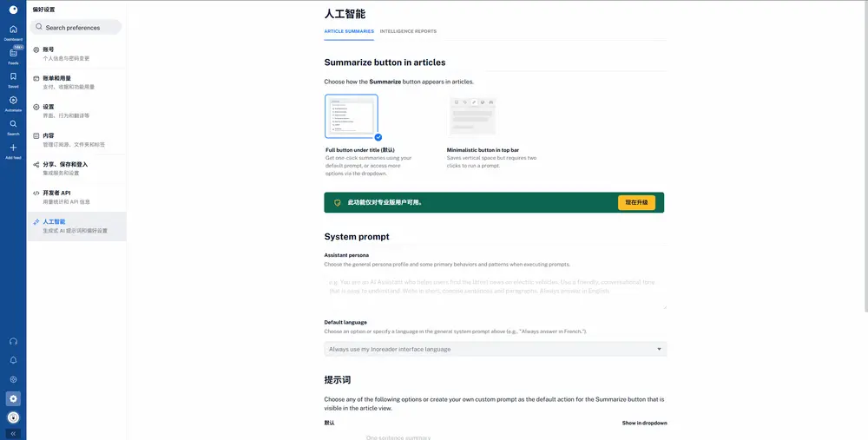
Task: Open 分享、保存和登入 preferences section
Action: click(76, 169)
